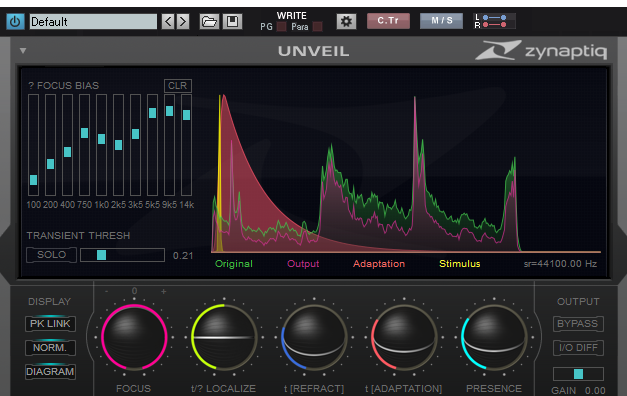Click the PRESENCE knob
This screenshot has height=396, width=627.
pyautogui.click(x=494, y=337)
